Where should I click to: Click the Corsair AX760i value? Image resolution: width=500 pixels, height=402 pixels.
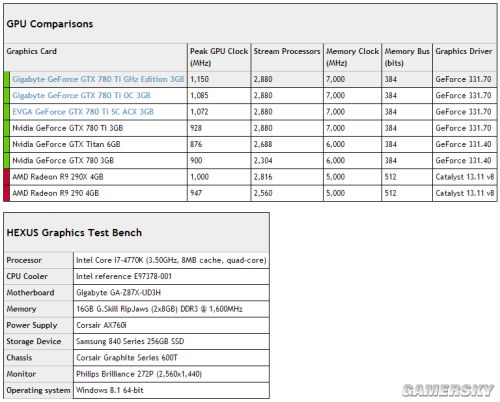101,325
